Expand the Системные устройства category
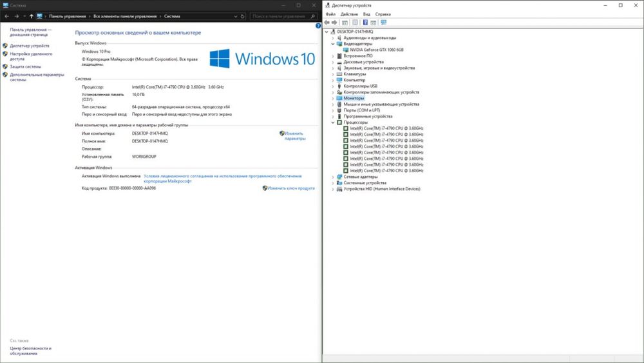Viewport: 644px width, 363px height. 333,183
